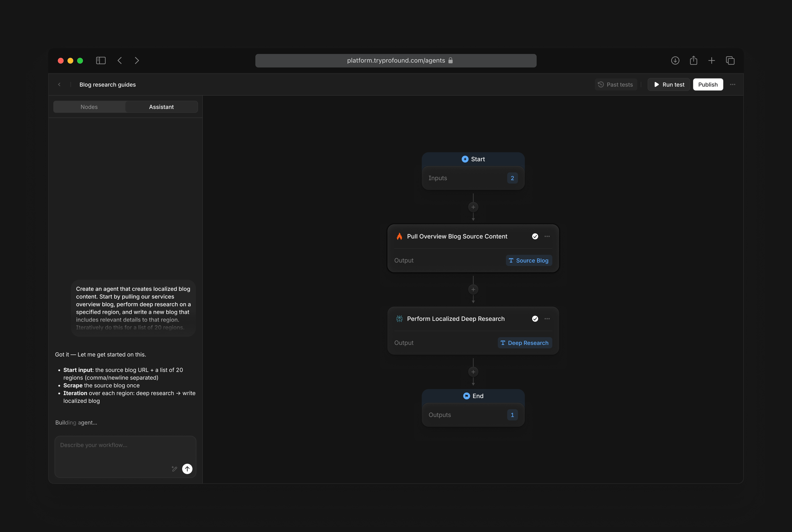Click the Start node lightning icon
This screenshot has width=792, height=532.
point(465,159)
